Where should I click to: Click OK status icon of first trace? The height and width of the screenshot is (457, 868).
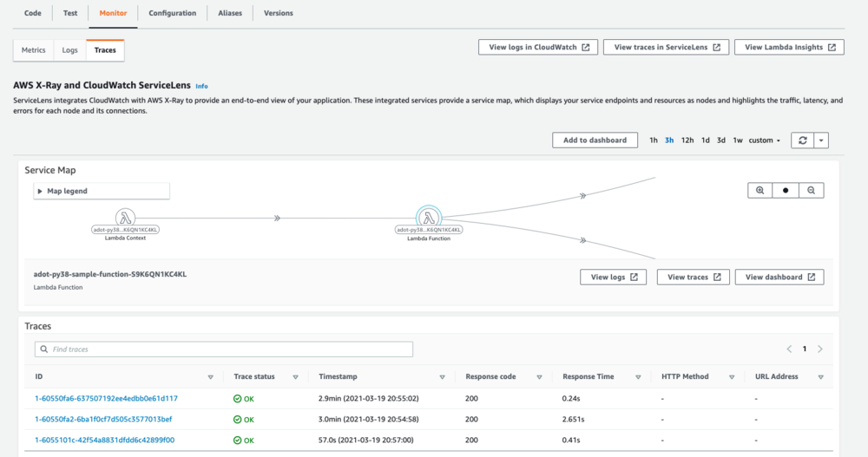click(238, 399)
